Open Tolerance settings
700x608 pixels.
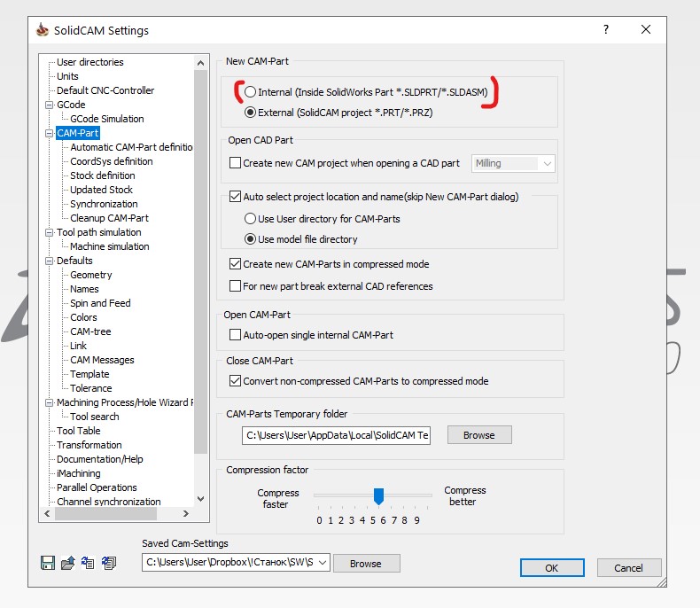[91, 388]
